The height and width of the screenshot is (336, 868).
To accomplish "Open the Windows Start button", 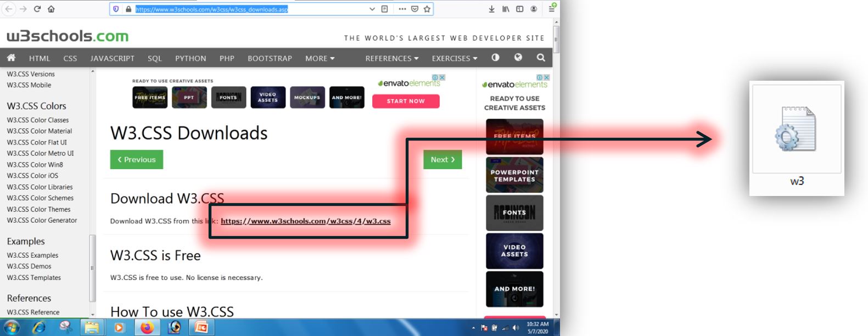I will coord(11,328).
